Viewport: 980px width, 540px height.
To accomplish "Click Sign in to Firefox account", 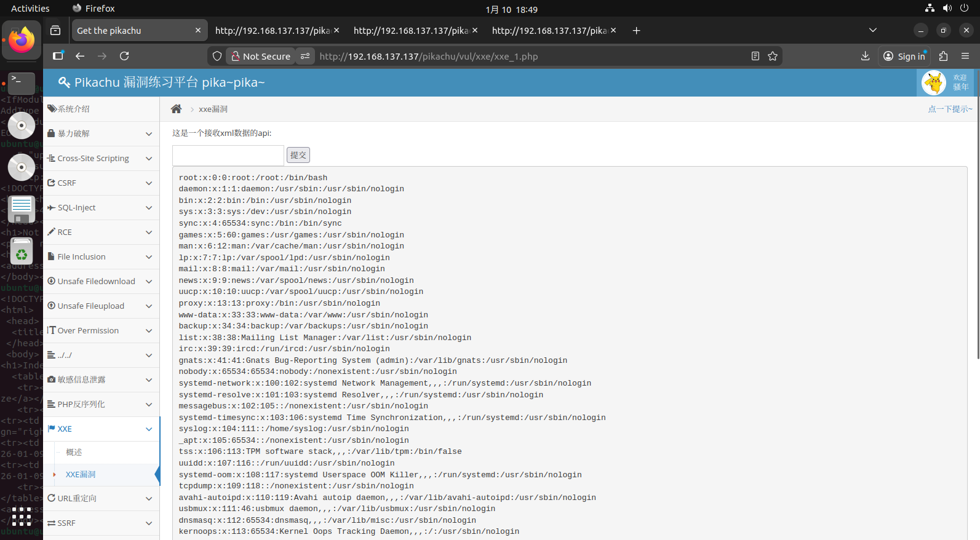I will coord(904,56).
